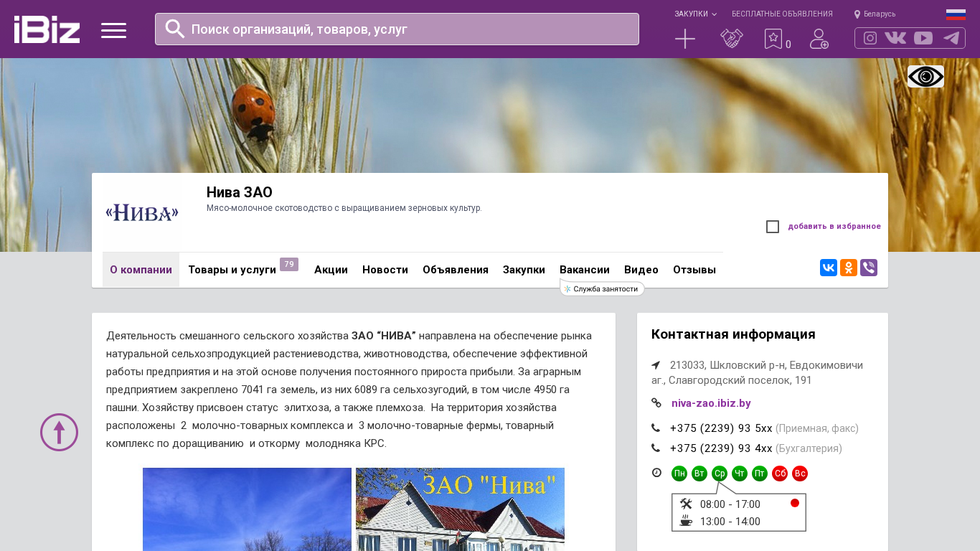Image resolution: width=980 pixels, height=551 pixels.
Task: Open the hamburger main menu
Action: [113, 30]
